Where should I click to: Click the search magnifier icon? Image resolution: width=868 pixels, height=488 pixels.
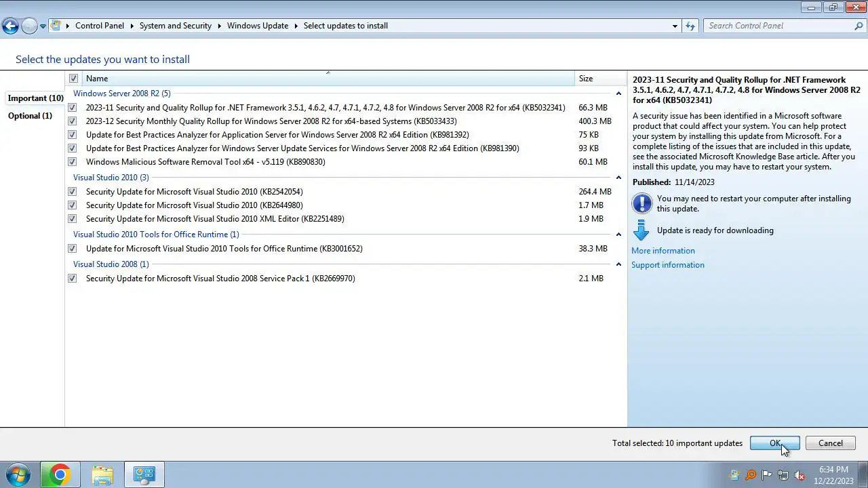(859, 26)
